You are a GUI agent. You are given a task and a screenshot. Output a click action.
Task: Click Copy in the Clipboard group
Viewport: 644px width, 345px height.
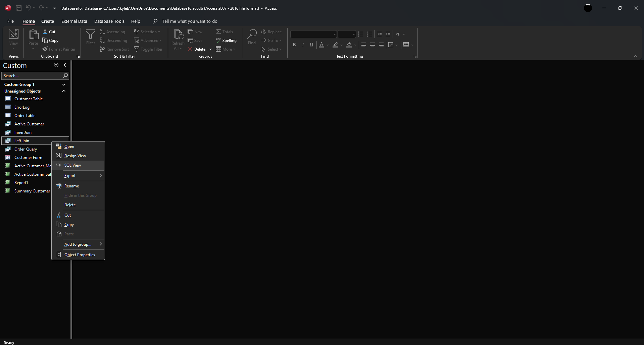tap(50, 40)
